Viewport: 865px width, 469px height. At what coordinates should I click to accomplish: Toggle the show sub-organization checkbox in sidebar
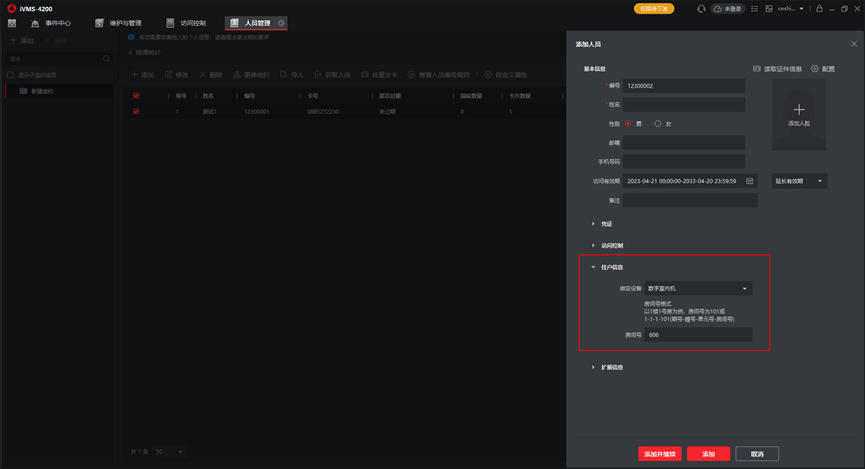[x=10, y=75]
